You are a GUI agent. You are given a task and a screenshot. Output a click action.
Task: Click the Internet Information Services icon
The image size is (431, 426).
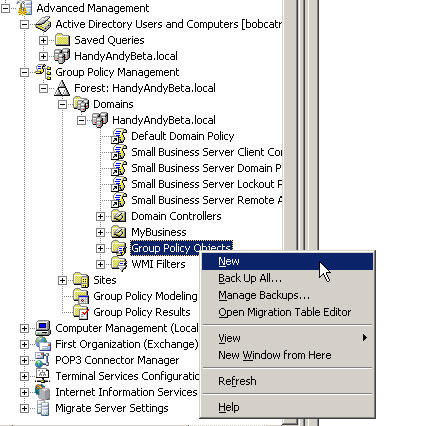43,392
